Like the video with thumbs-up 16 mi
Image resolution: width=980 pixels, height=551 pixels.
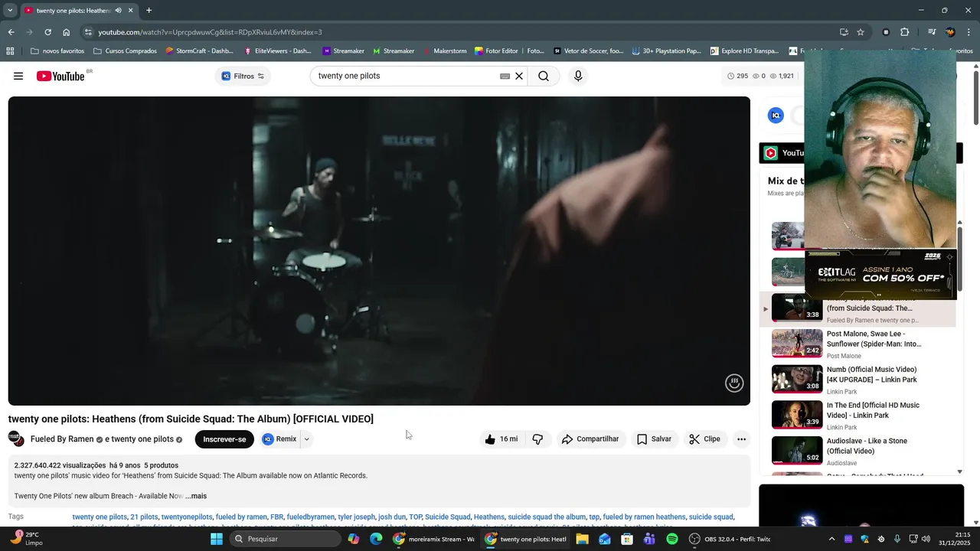coord(501,439)
